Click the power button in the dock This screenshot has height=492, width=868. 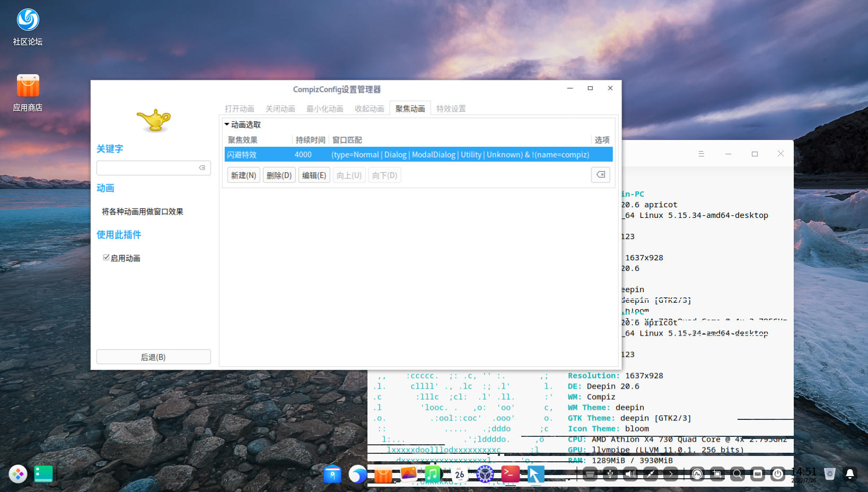click(778, 474)
